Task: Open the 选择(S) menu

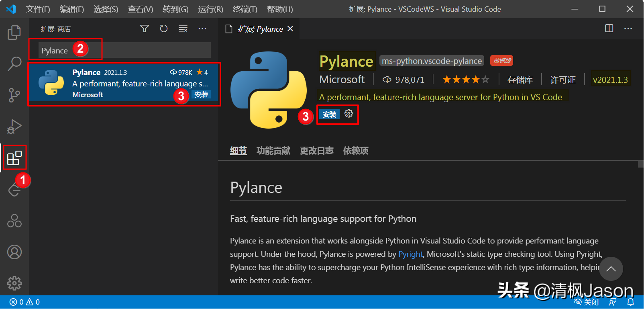Action: click(x=106, y=9)
